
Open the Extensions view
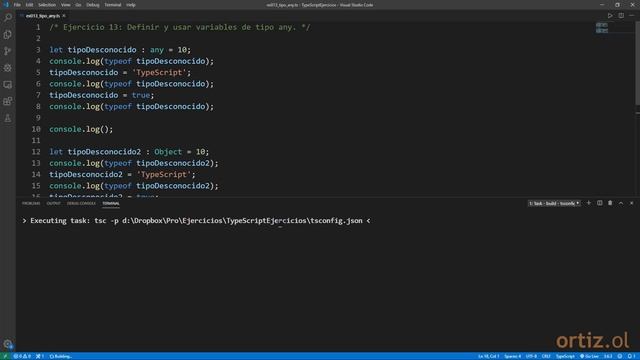coord(8,101)
